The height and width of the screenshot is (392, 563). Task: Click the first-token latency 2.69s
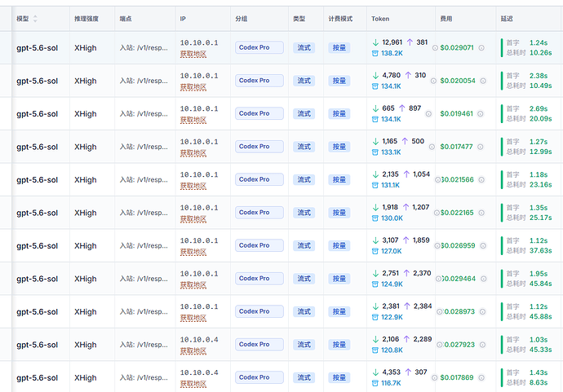(x=539, y=108)
